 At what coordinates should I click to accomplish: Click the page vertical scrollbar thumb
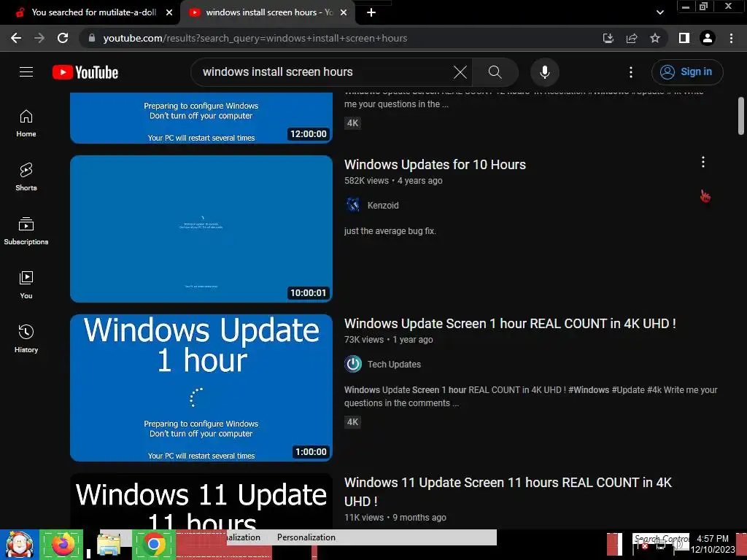coord(741,116)
